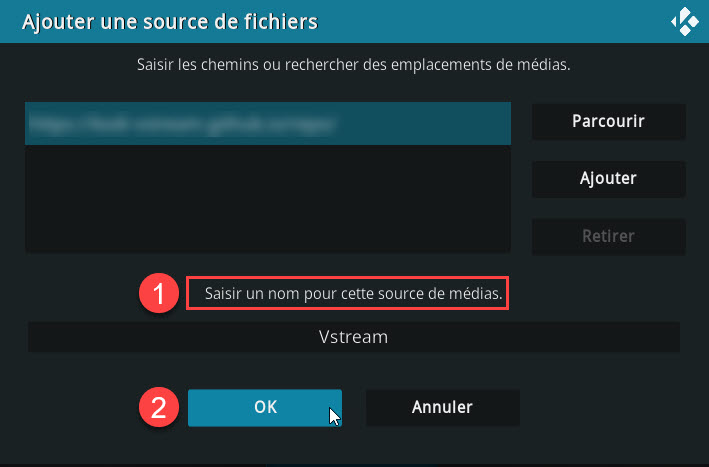Focus the Vstream source name field
709x467 pixels.
pyautogui.click(x=354, y=337)
